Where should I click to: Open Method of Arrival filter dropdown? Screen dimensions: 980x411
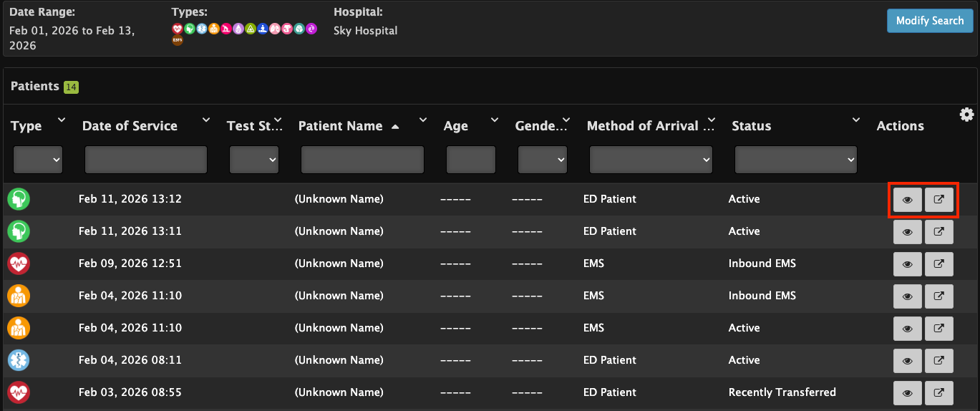pos(651,160)
